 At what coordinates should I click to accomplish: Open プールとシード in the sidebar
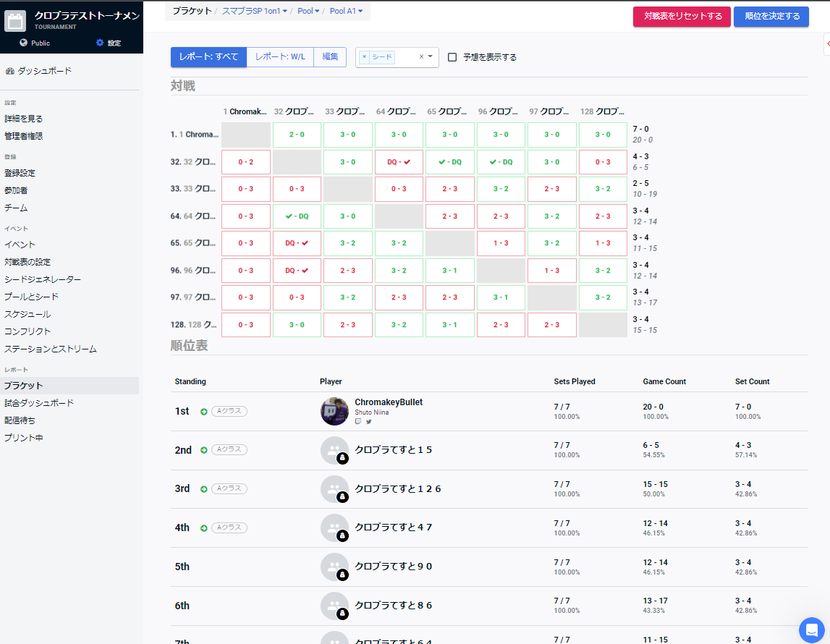pyautogui.click(x=31, y=297)
